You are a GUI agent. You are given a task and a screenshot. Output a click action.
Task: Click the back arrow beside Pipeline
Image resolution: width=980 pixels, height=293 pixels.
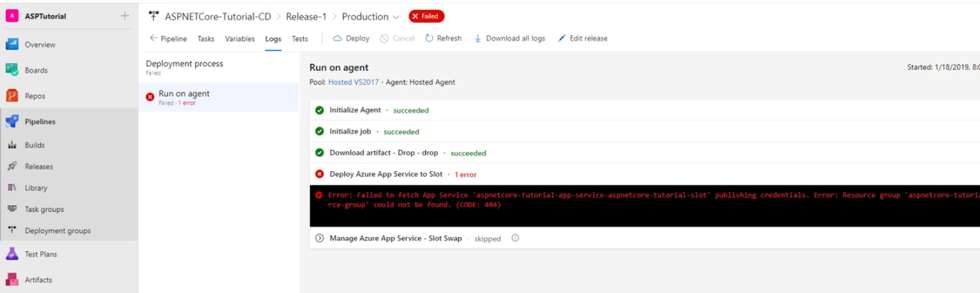(x=153, y=39)
